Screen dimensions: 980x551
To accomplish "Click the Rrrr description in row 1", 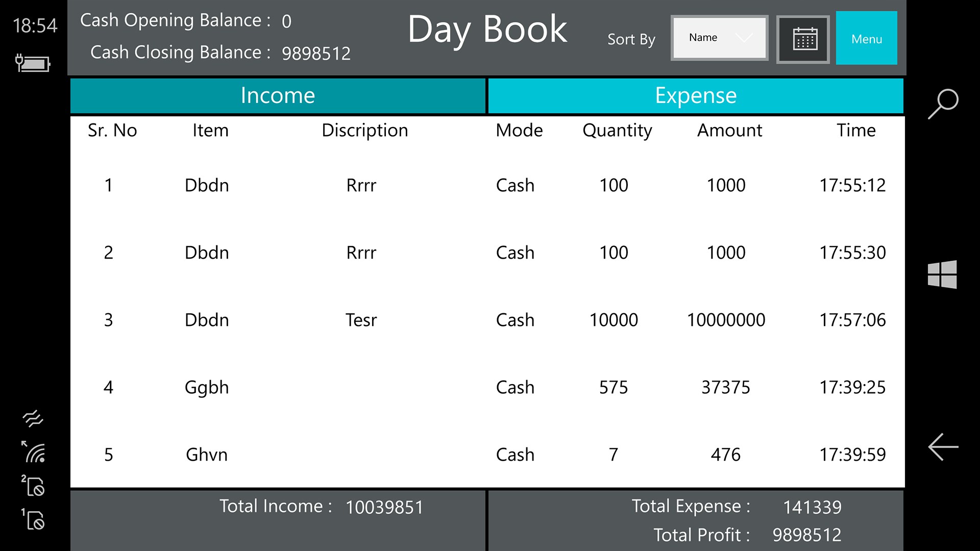I will 361,185.
